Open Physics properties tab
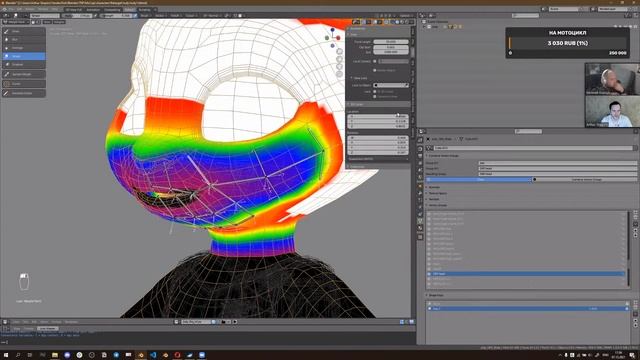The height and width of the screenshot is (360, 640). [x=420, y=207]
